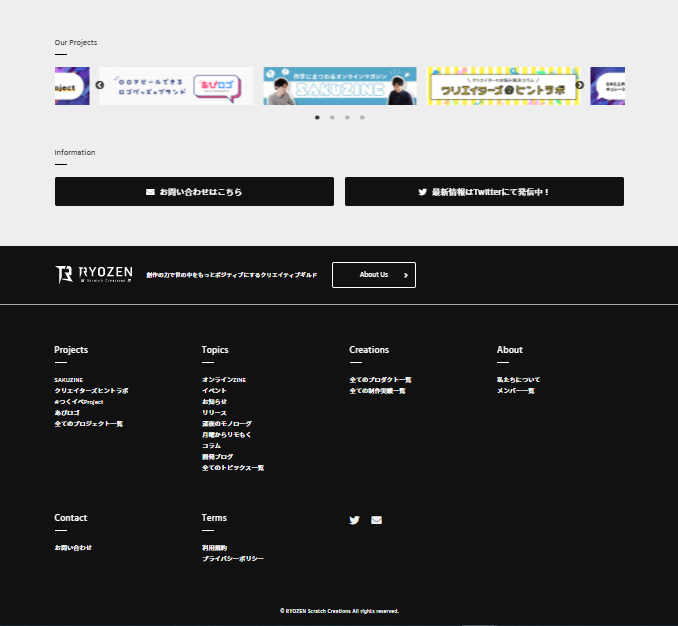The height and width of the screenshot is (626, 678).
Task: Open the クリエイターズヒントラボ banner
Action: pyautogui.click(x=503, y=86)
